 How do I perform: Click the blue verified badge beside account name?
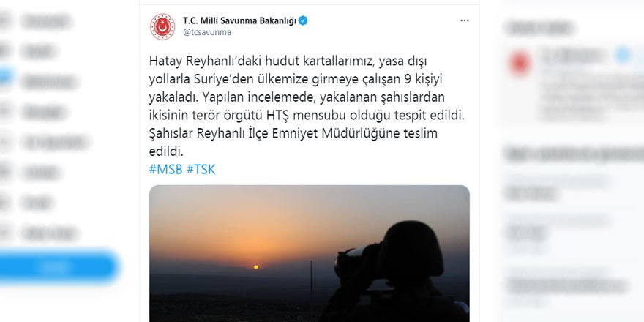coord(303,21)
